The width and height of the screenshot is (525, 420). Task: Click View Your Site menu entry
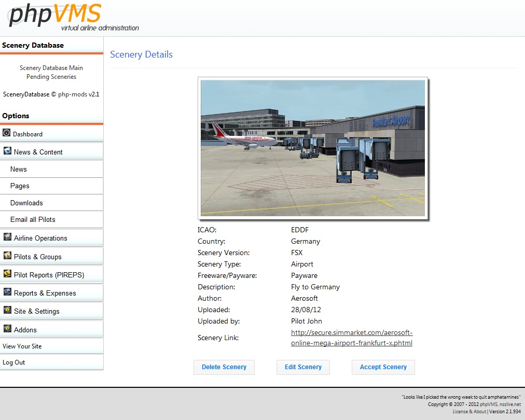tap(51, 346)
